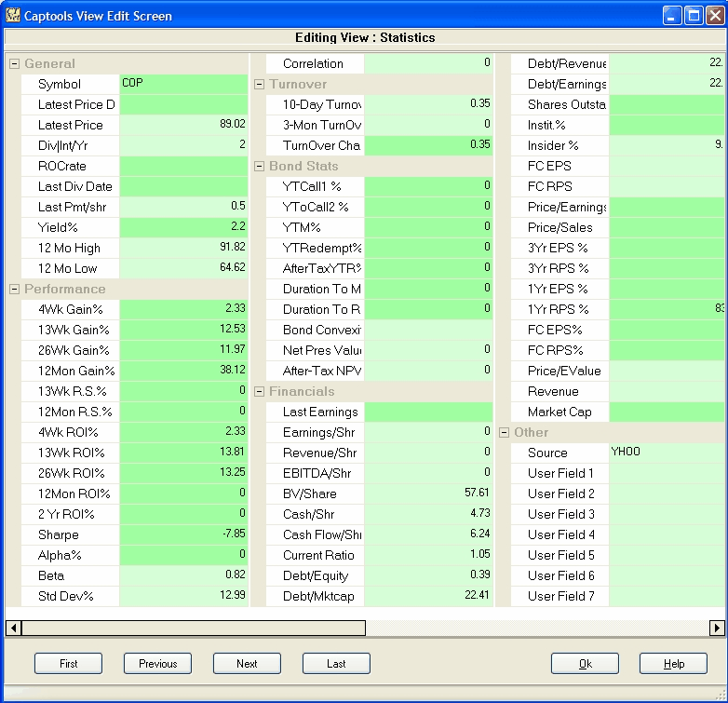Screen dimensions: 728x703
Task: Collapse the Bond Stats group
Action: (259, 167)
